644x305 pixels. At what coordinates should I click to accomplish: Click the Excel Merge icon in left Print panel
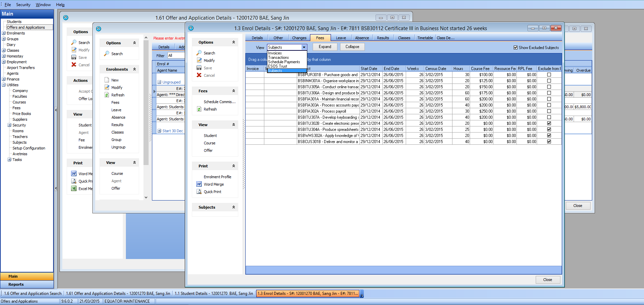(x=74, y=189)
